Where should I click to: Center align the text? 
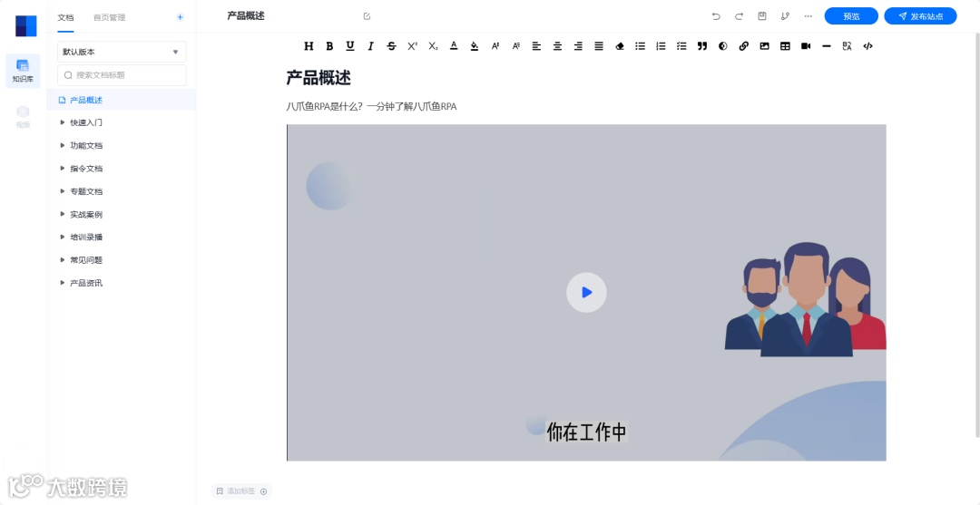(557, 45)
